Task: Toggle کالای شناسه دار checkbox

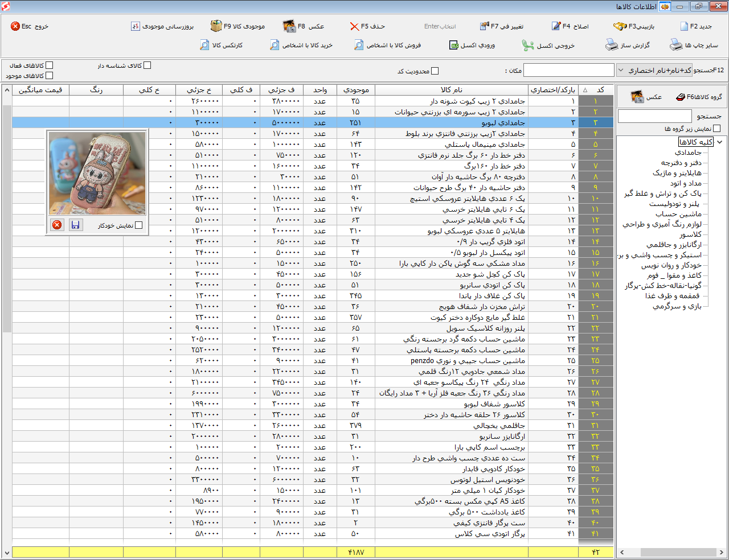Action: coord(148,65)
